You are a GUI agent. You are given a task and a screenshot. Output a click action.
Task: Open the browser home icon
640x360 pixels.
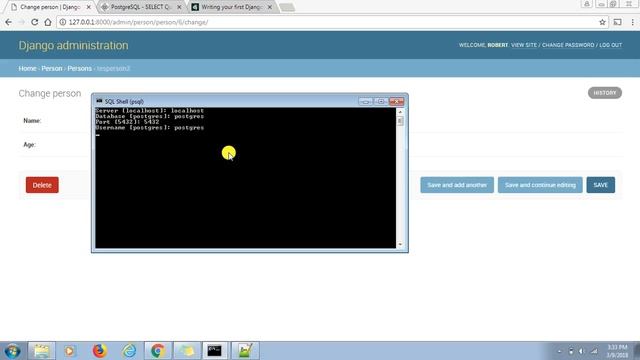click(x=48, y=22)
